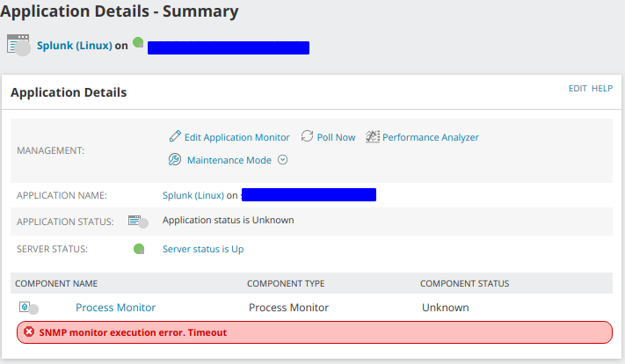The image size is (625, 364).
Task: Select 'Process Monitor' in Component Type column
Action: pos(288,308)
